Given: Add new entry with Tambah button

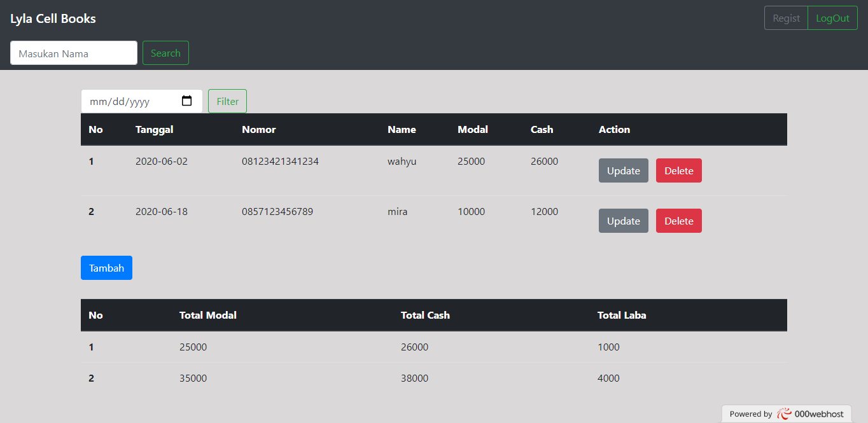Looking at the screenshot, I should pos(106,268).
